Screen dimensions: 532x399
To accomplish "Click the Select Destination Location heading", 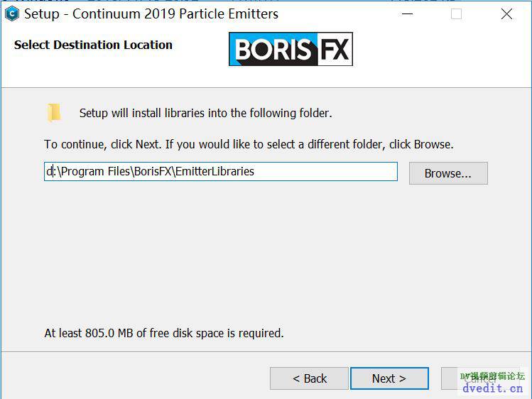I will pyautogui.click(x=93, y=45).
